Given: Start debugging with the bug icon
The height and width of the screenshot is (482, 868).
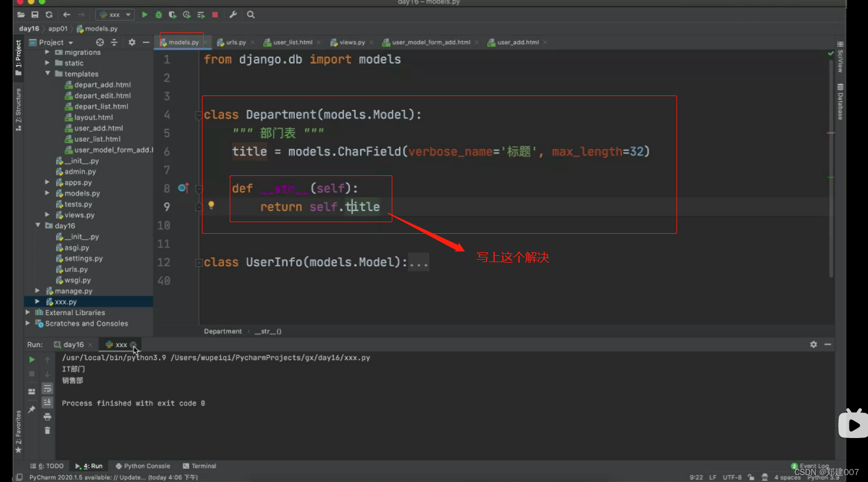Looking at the screenshot, I should [x=158, y=14].
